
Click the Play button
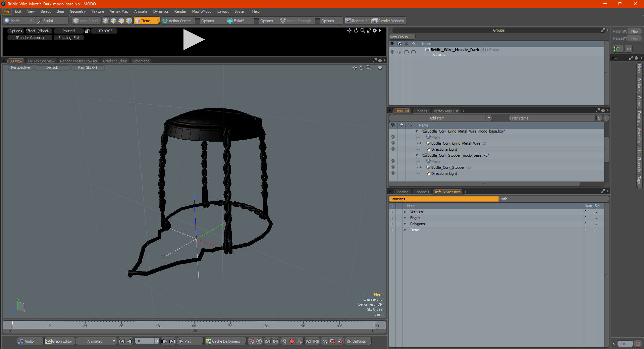click(x=190, y=341)
